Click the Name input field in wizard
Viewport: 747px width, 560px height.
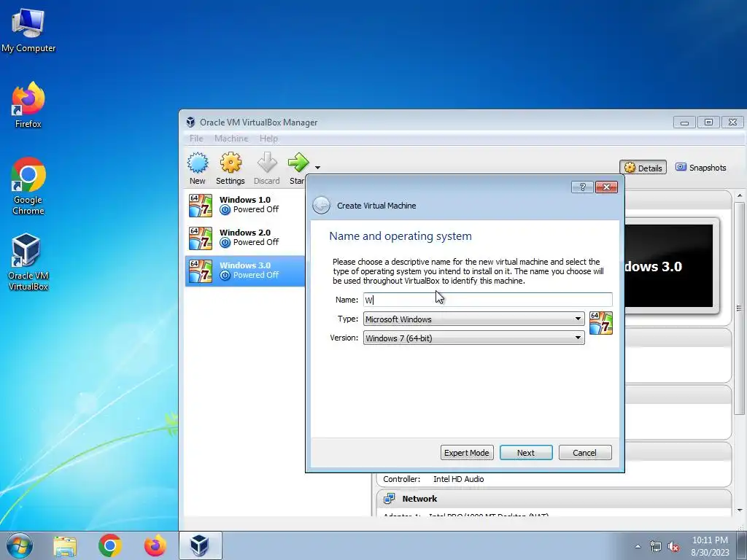(487, 300)
